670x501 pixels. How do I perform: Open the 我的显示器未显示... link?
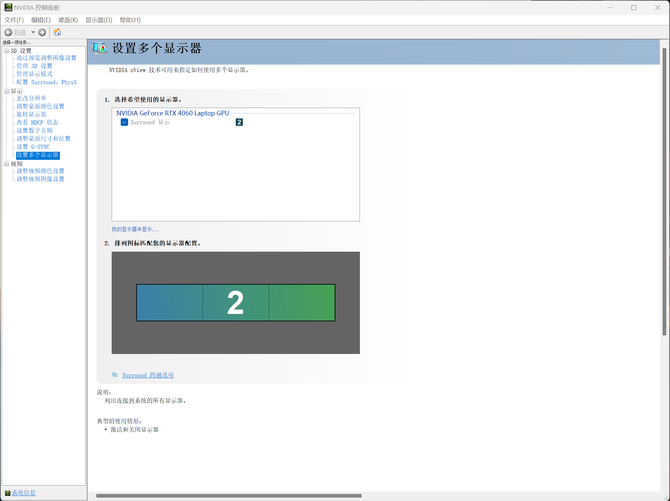click(135, 229)
